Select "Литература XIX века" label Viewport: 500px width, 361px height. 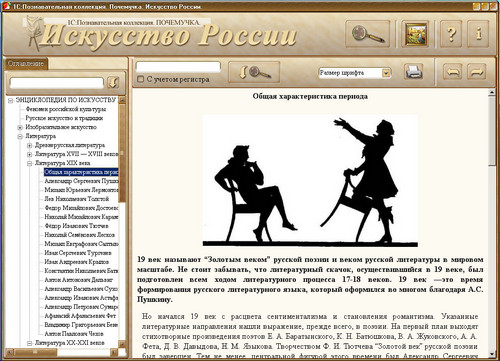(63, 163)
